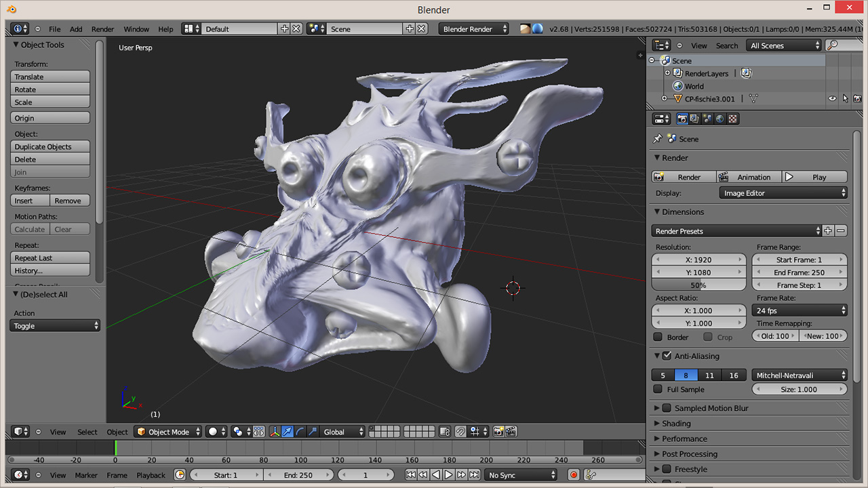This screenshot has height=488, width=868.
Task: Click the filter Size: 1.000 slider
Action: [800, 389]
